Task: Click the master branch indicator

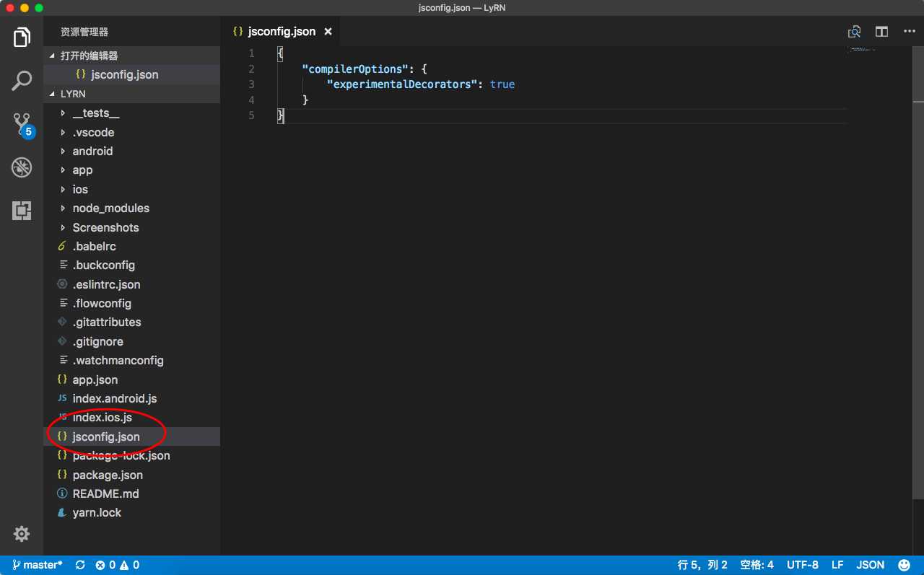Action: pos(36,565)
